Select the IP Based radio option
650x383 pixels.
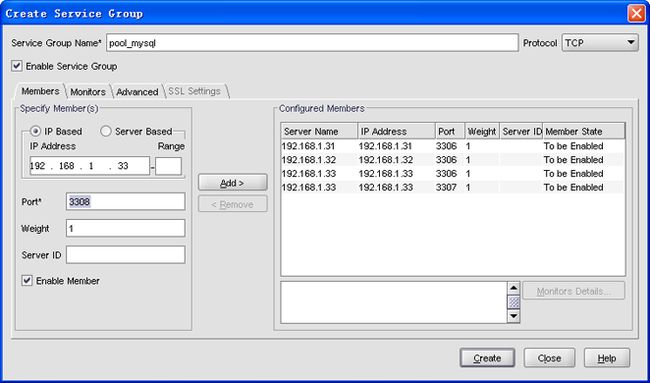[x=36, y=131]
